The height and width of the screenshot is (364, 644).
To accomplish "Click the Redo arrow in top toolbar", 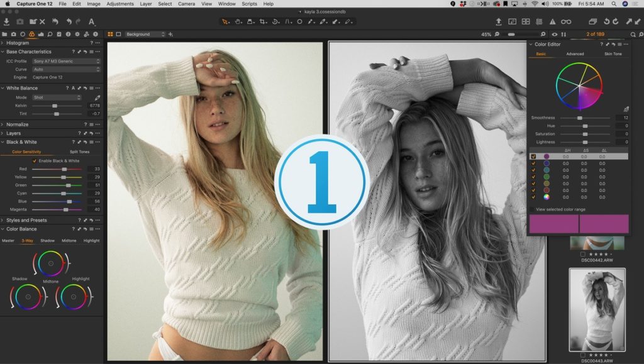I will point(78,21).
